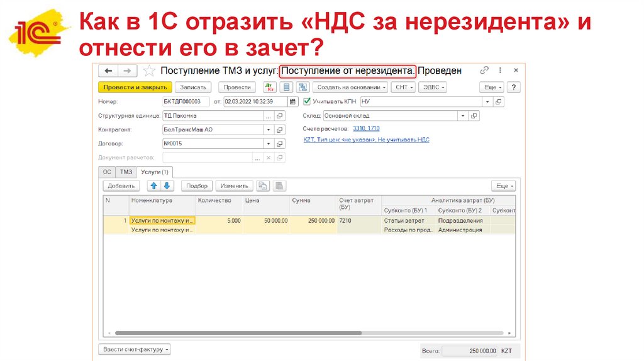Screen dimensions: 644x361
Task: Click the help question mark button
Action: pos(514,87)
